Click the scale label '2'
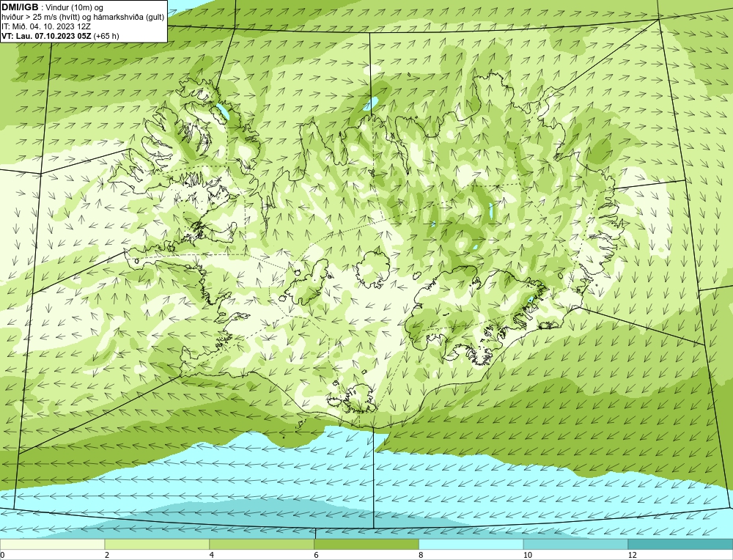The image size is (733, 560). pyautogui.click(x=107, y=555)
